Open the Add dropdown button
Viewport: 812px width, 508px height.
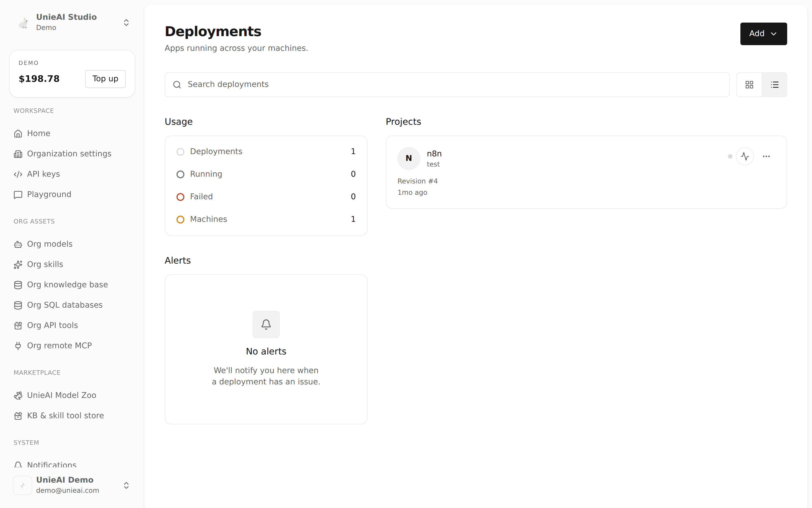click(x=763, y=34)
